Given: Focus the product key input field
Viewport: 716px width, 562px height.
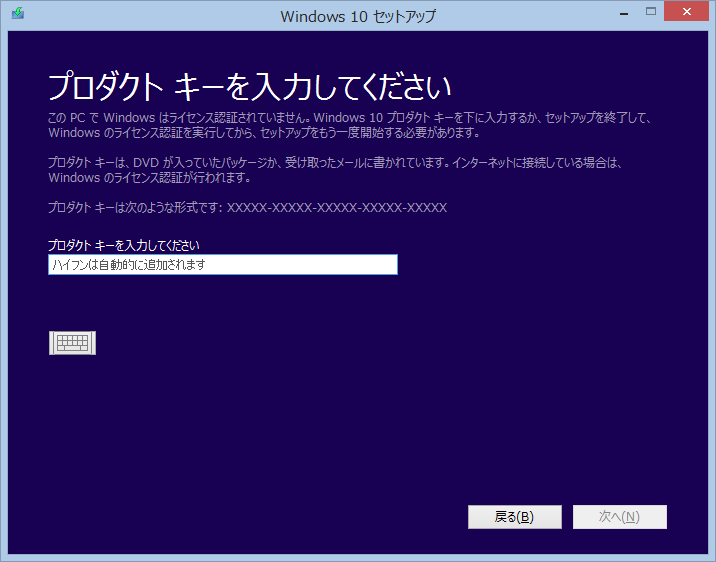Looking at the screenshot, I should pos(223,265).
